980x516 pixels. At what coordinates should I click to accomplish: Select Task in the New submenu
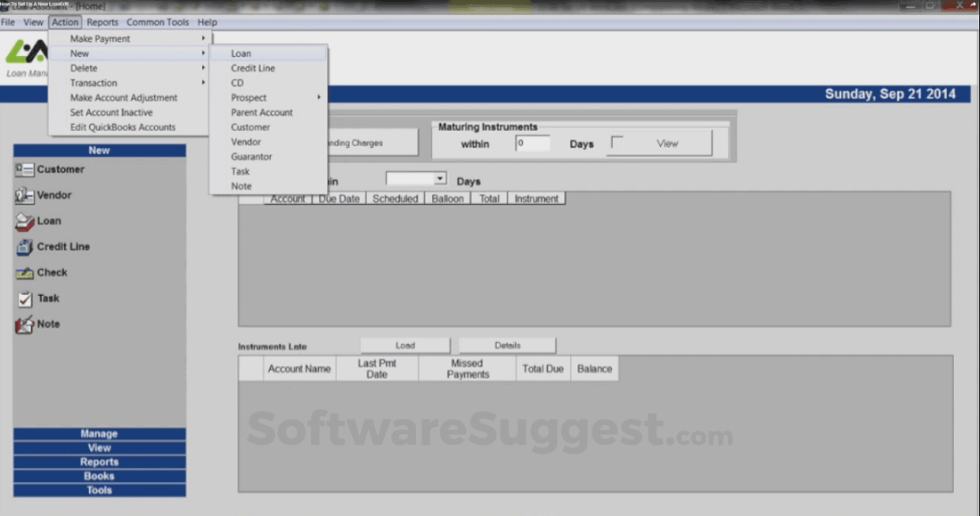269,171
